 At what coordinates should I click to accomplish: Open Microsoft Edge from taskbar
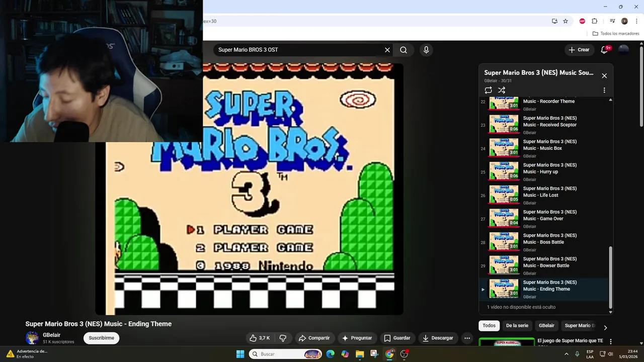[330, 354]
